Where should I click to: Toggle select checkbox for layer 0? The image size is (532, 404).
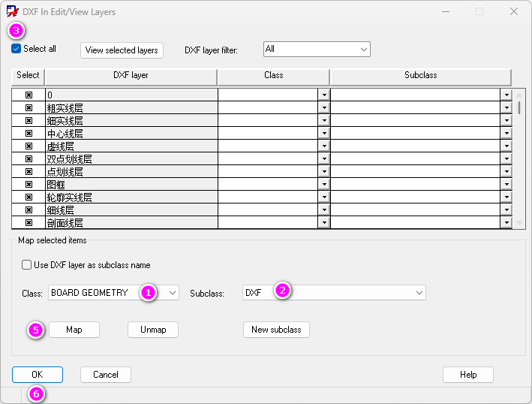(29, 95)
